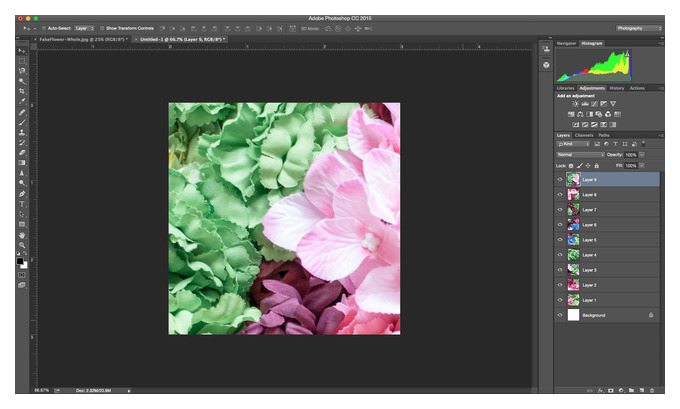
Task: Hide Layer 5 visibility eye
Action: pos(559,240)
